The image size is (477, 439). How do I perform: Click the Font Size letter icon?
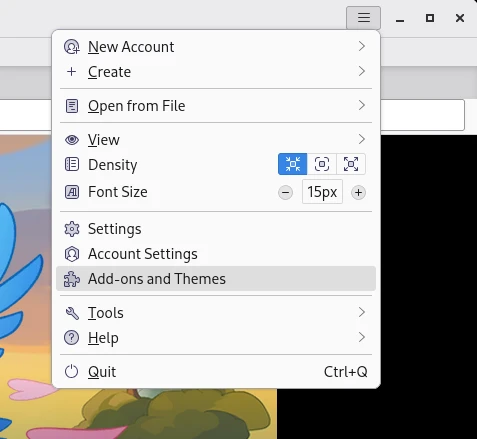click(72, 192)
